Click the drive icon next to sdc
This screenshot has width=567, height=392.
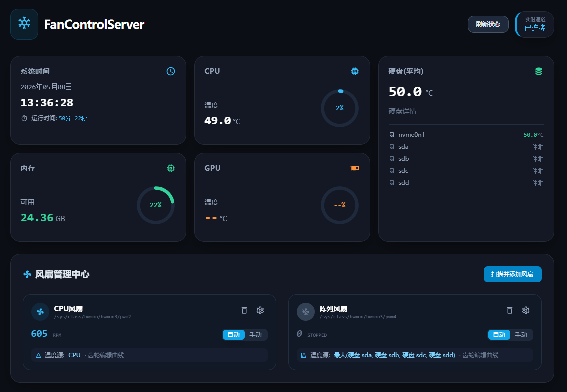[392, 171]
